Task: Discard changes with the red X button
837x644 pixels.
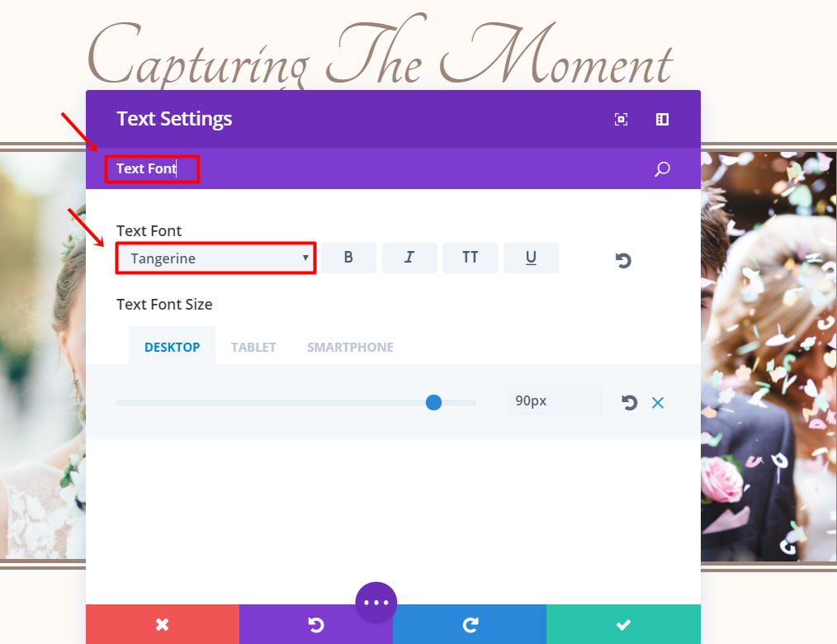Action: [163, 624]
